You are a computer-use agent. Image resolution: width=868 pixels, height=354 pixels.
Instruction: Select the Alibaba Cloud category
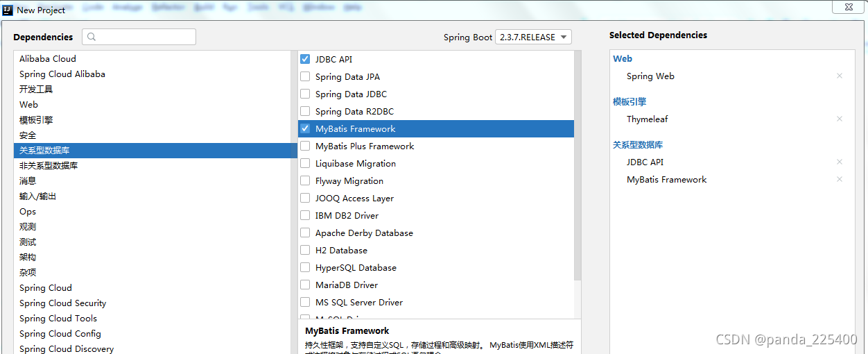[155, 59]
